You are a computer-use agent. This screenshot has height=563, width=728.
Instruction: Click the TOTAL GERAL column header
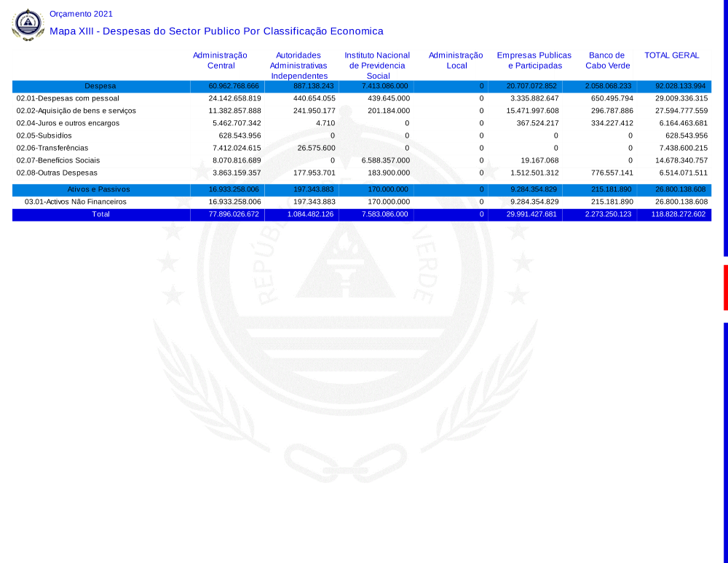click(x=671, y=55)
